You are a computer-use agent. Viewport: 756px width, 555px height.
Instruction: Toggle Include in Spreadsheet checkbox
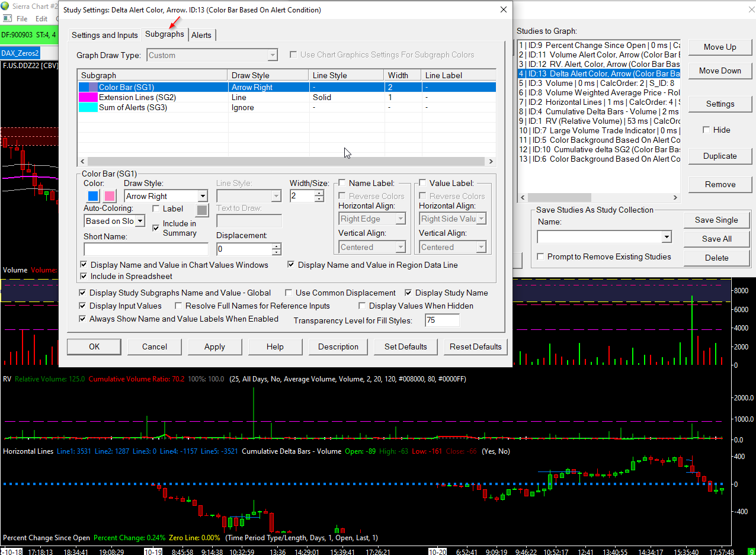click(84, 276)
